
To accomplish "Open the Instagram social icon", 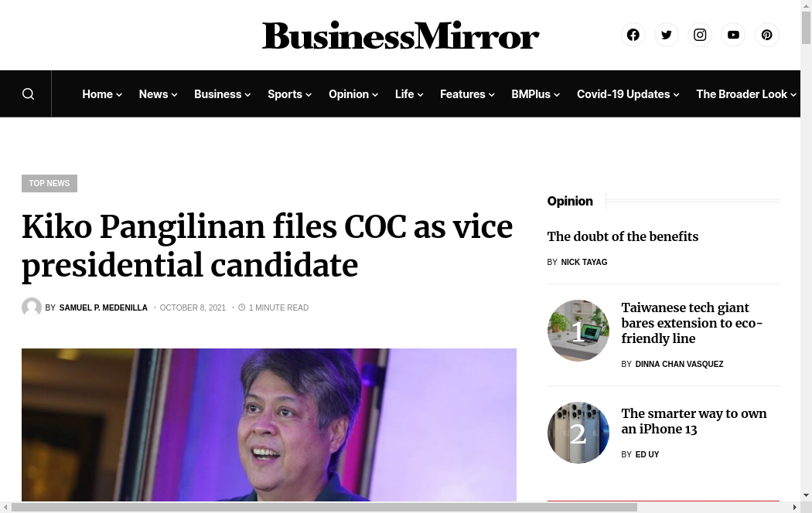I will point(700,35).
